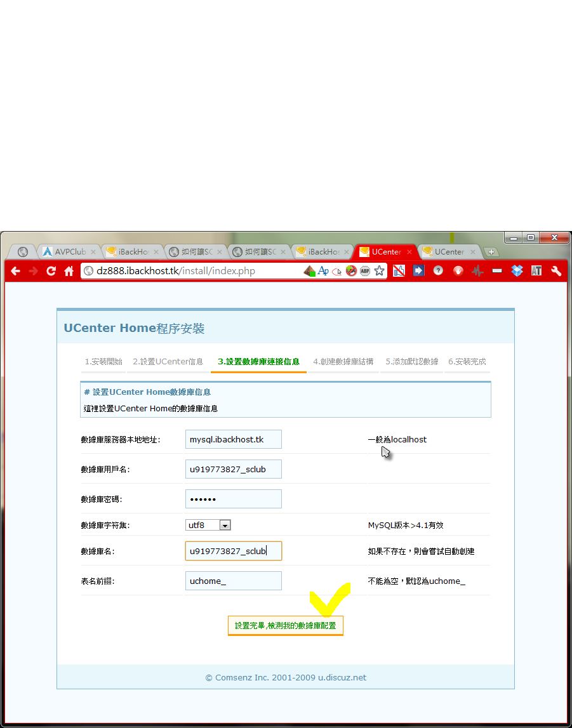
Task: Switch to the last UCenter tab on right
Action: coord(449,252)
